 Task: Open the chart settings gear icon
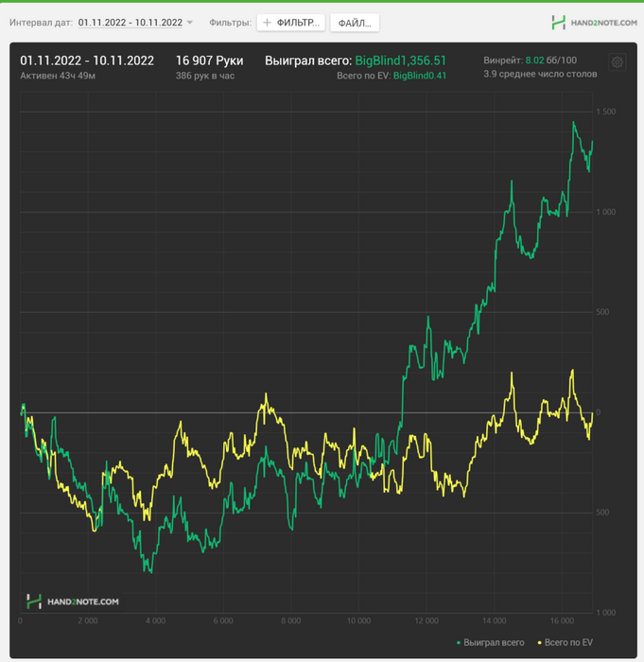coord(618,62)
